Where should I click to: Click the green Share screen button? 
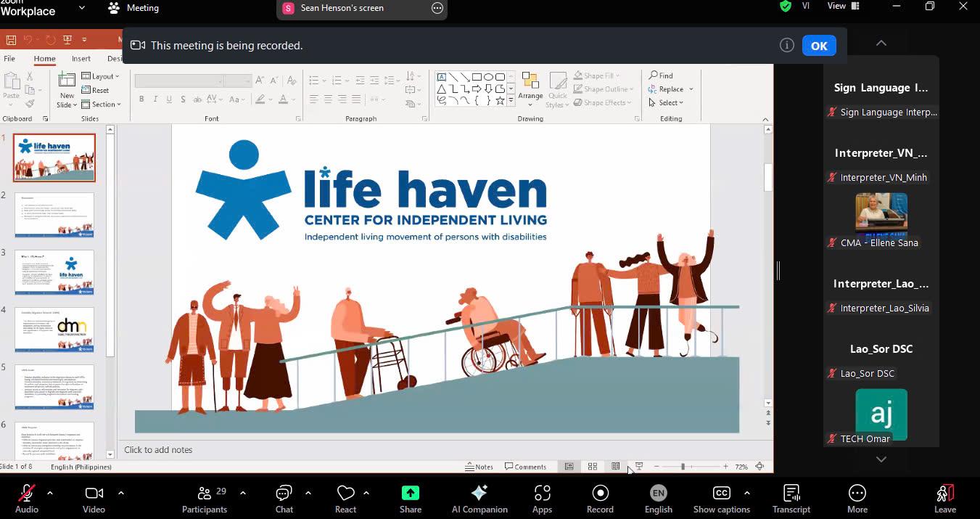pyautogui.click(x=410, y=498)
